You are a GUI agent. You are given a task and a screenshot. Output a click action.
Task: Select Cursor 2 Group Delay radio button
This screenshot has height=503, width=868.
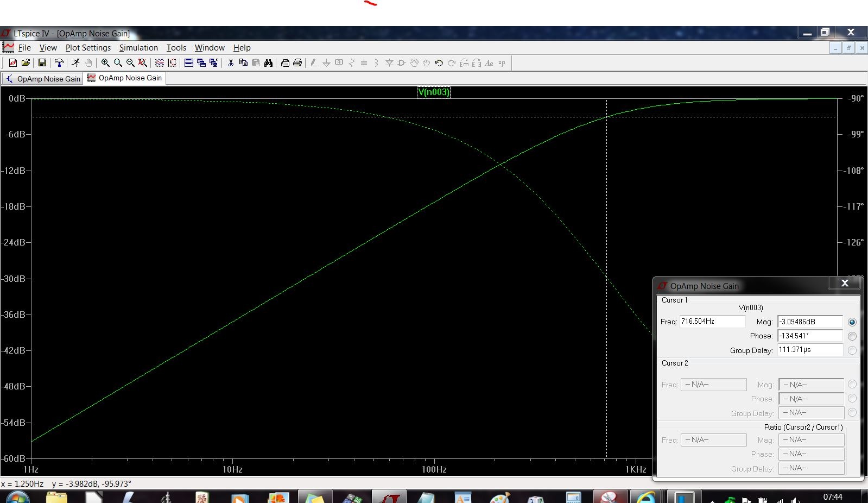tap(852, 413)
